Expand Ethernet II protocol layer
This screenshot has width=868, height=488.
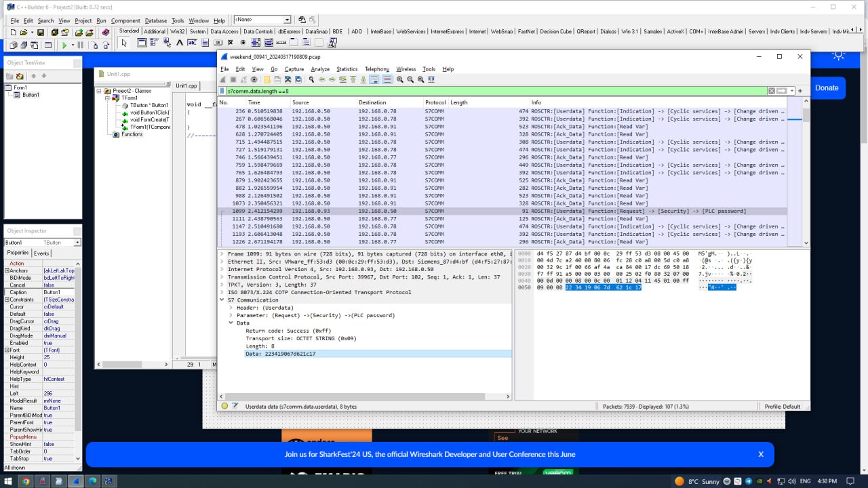click(x=222, y=261)
